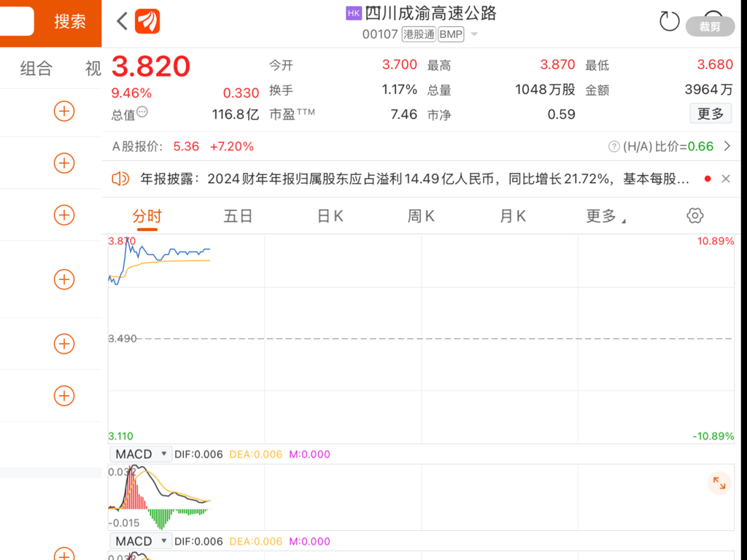Screen dimensions: 747x560
Task: Click the refresh quotes icon
Action: pos(669,21)
